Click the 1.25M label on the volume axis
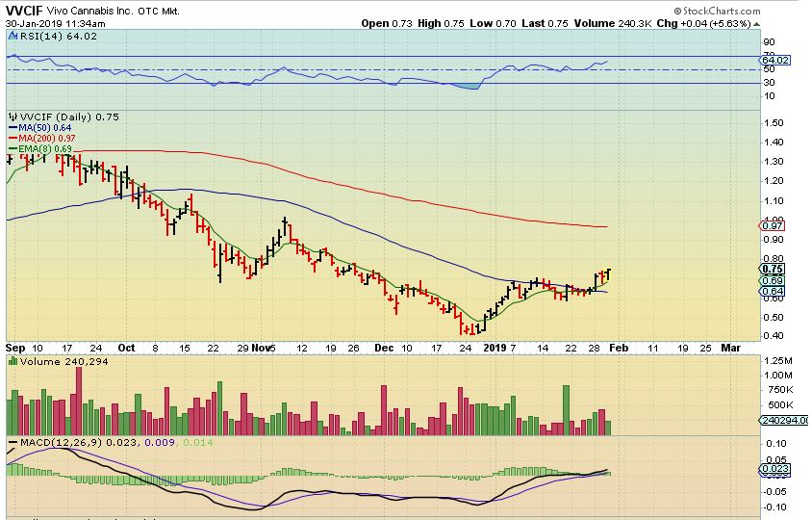 click(x=777, y=361)
